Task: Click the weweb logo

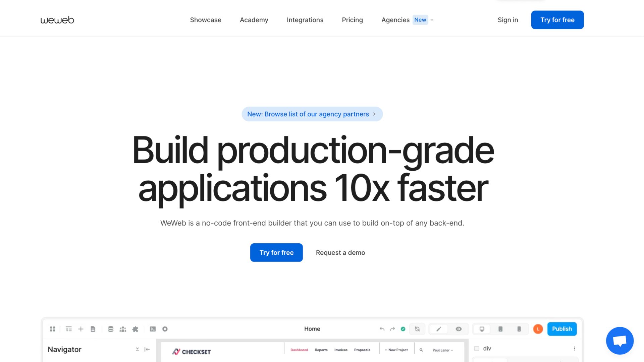Action: click(57, 20)
